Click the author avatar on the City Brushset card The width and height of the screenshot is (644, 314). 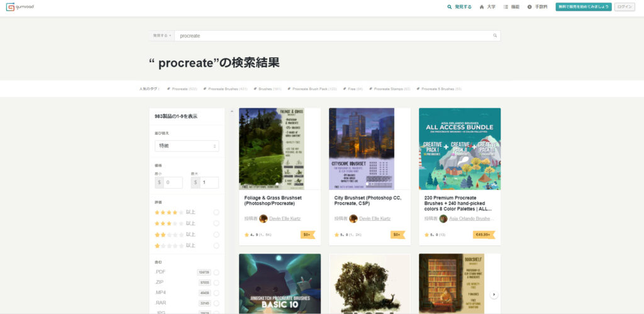353,218
